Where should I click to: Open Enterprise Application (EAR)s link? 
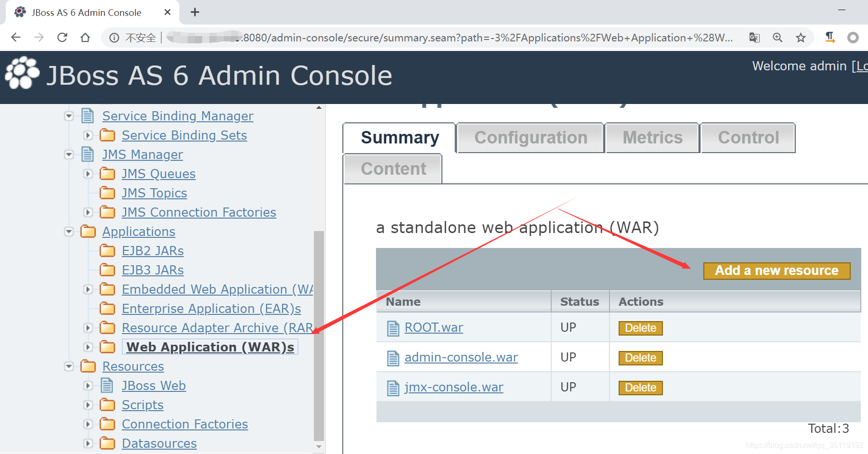pos(211,309)
